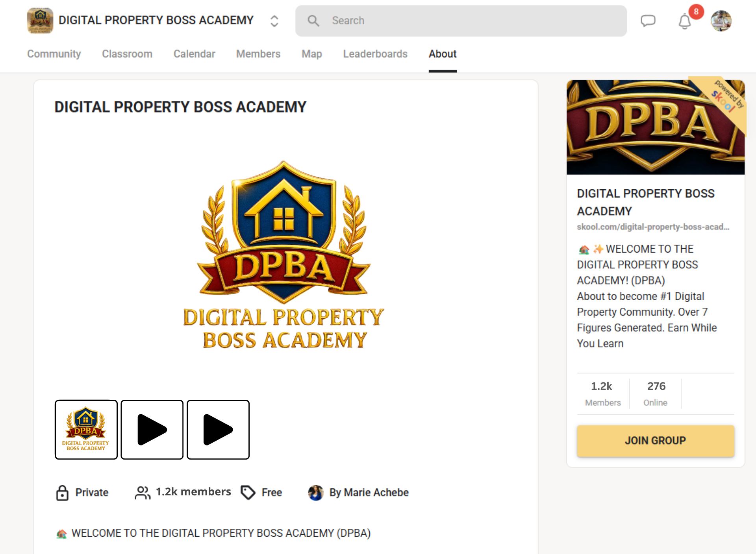Go to the Leaderboards tab

pos(375,54)
